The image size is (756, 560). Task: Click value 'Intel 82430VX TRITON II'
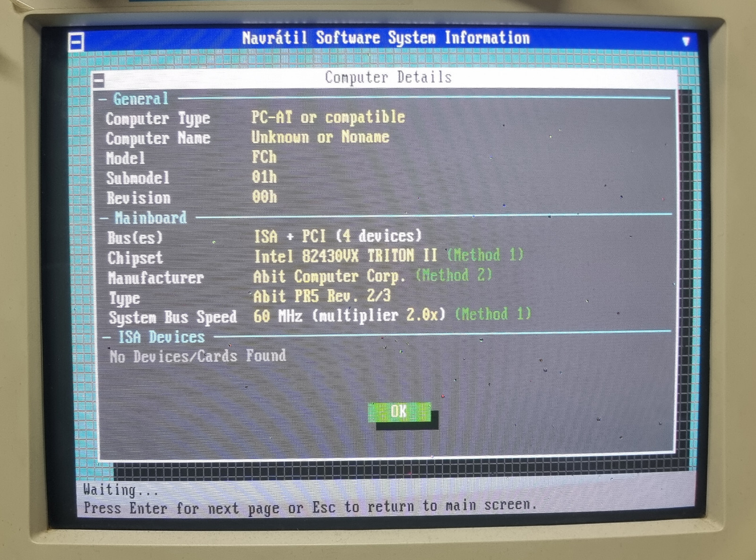coord(345,256)
